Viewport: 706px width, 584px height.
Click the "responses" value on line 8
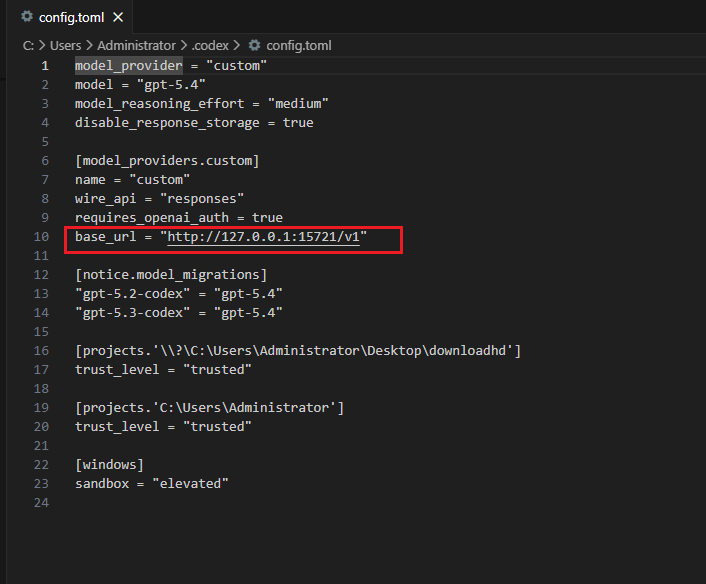point(202,199)
